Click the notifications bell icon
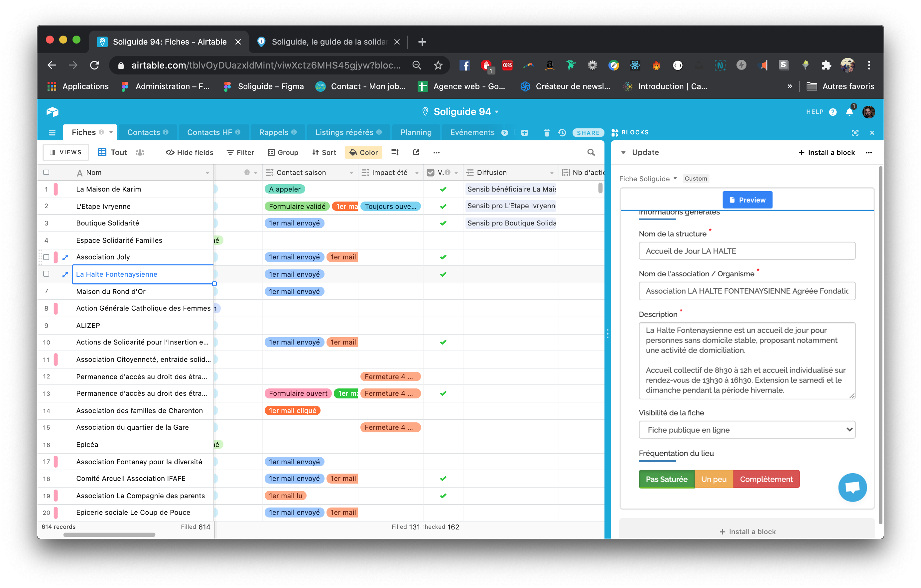The height and width of the screenshot is (588, 921). pyautogui.click(x=850, y=112)
